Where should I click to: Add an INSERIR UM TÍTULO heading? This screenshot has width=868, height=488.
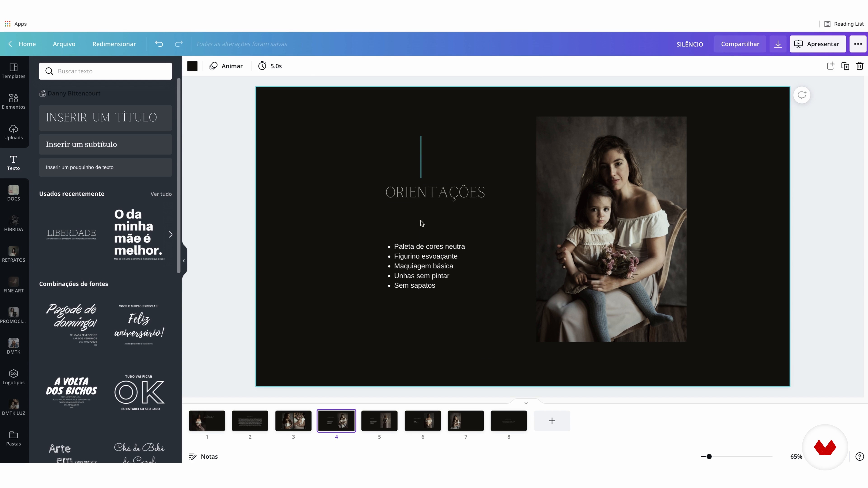[106, 117]
